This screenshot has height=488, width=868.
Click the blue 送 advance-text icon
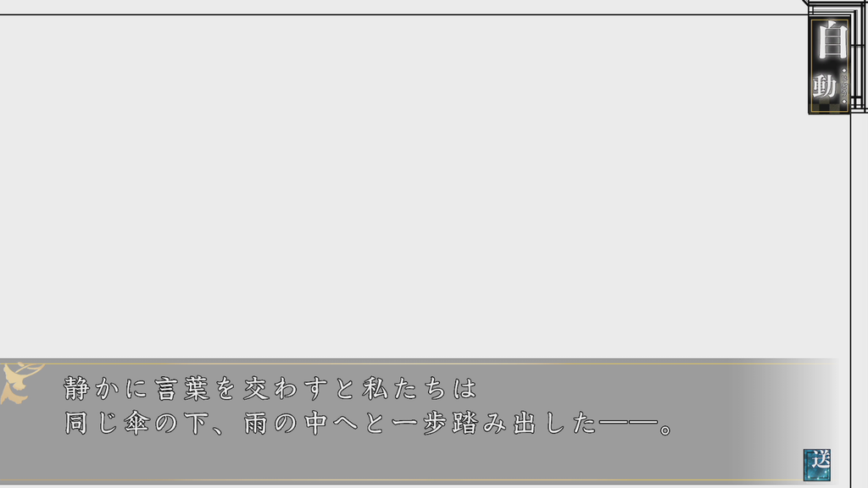817,465
